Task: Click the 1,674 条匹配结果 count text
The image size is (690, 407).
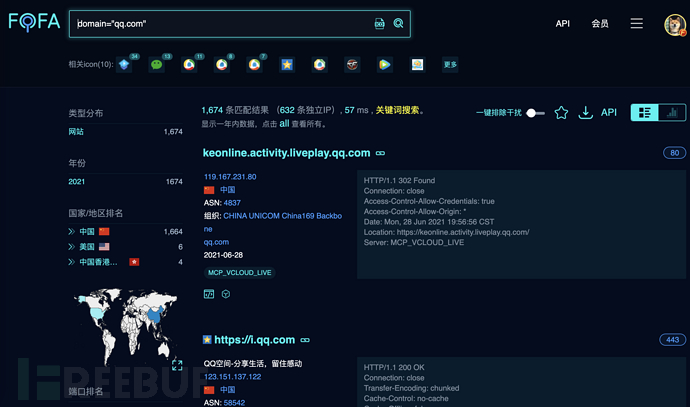Action: coord(235,110)
